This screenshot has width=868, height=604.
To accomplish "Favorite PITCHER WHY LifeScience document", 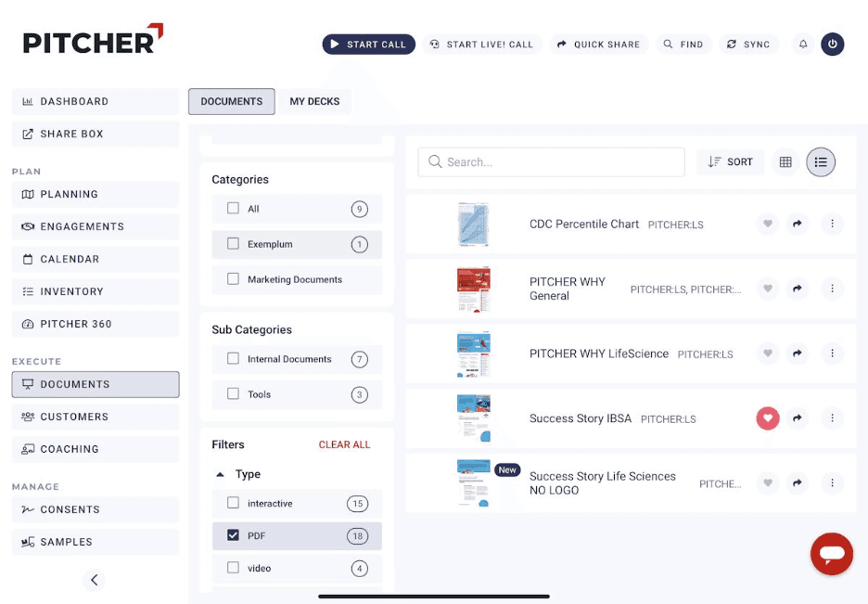I will point(767,353).
